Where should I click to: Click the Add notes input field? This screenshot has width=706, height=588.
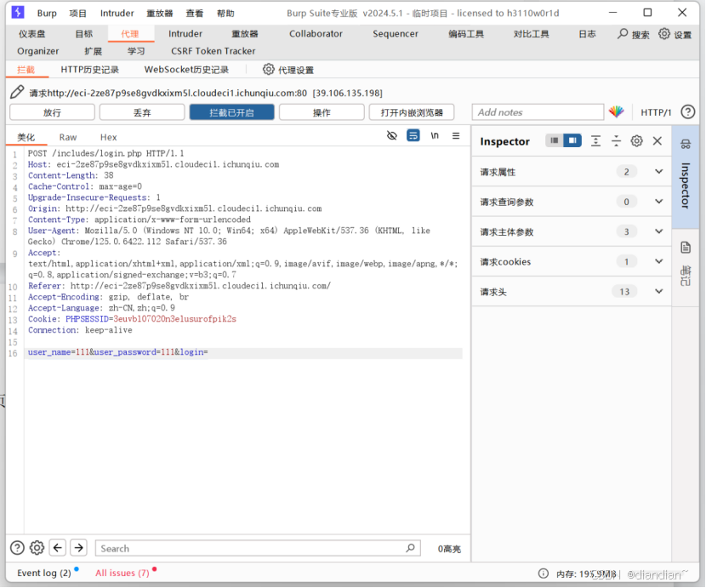click(538, 112)
